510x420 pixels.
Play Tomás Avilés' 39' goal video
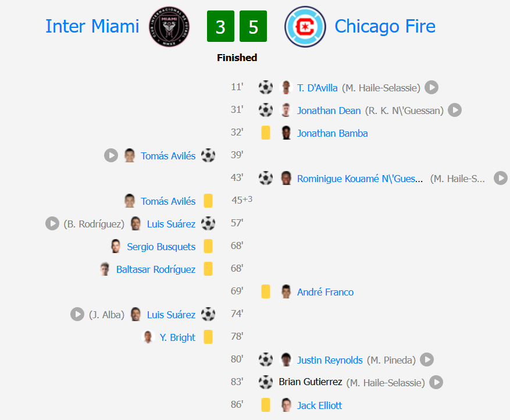(x=111, y=155)
